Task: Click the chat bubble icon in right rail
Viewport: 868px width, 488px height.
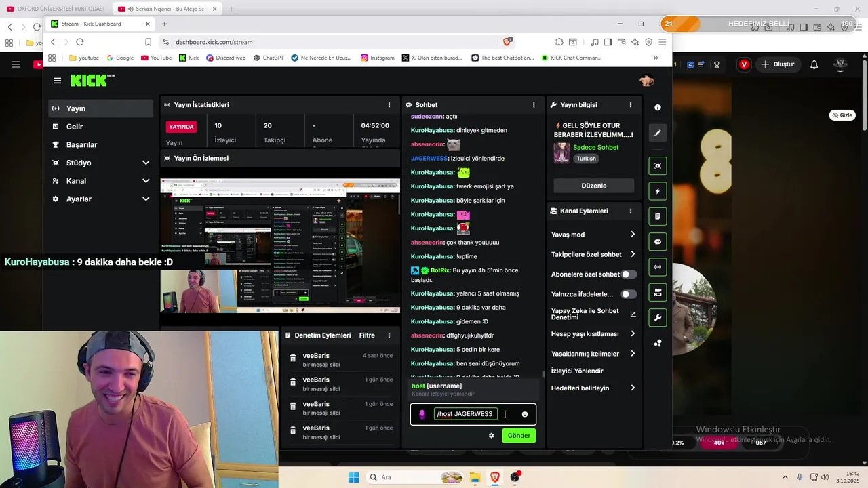Action: (x=657, y=242)
